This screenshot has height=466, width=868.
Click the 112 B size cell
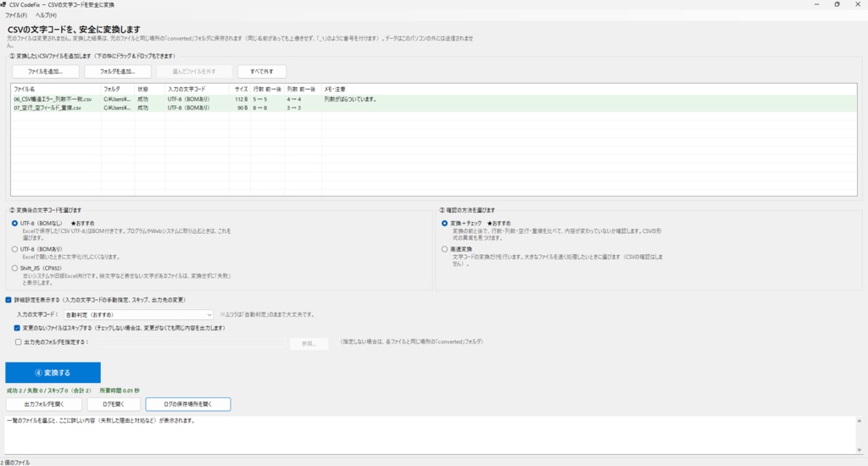241,99
